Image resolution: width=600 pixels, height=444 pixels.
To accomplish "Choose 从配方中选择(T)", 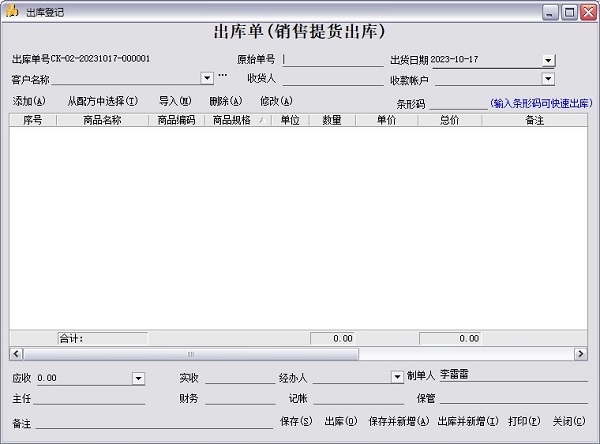I will click(103, 101).
